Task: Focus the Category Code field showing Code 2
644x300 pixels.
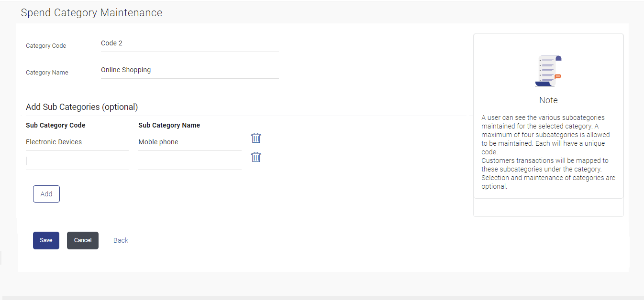Action: 189,43
